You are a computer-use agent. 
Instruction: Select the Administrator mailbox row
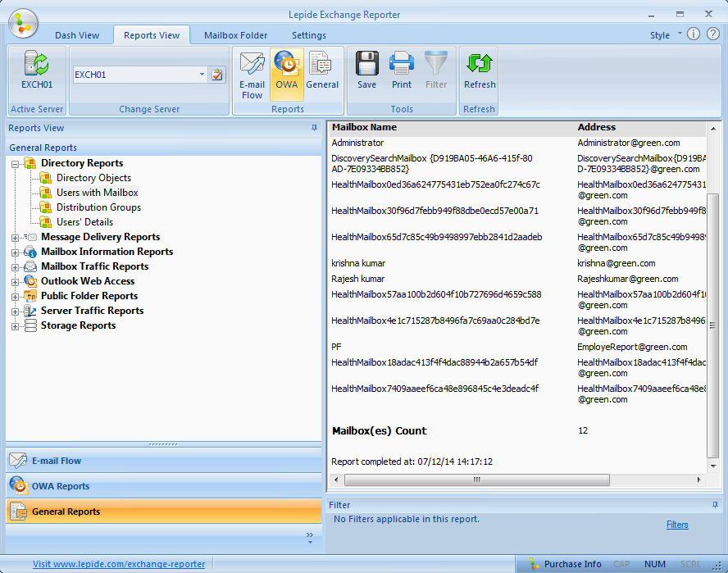(517, 143)
